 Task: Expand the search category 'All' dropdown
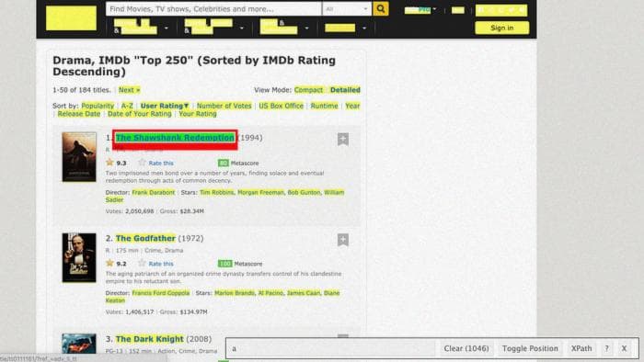click(347, 8)
